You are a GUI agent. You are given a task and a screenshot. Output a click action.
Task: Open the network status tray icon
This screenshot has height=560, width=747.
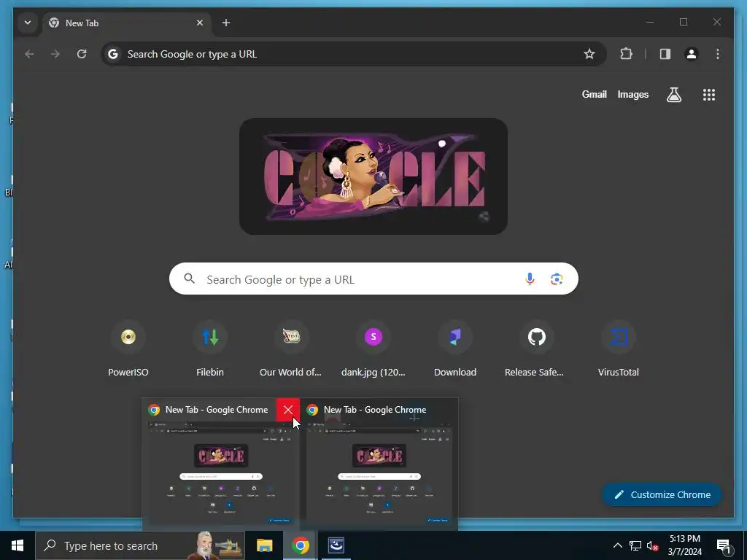click(635, 545)
